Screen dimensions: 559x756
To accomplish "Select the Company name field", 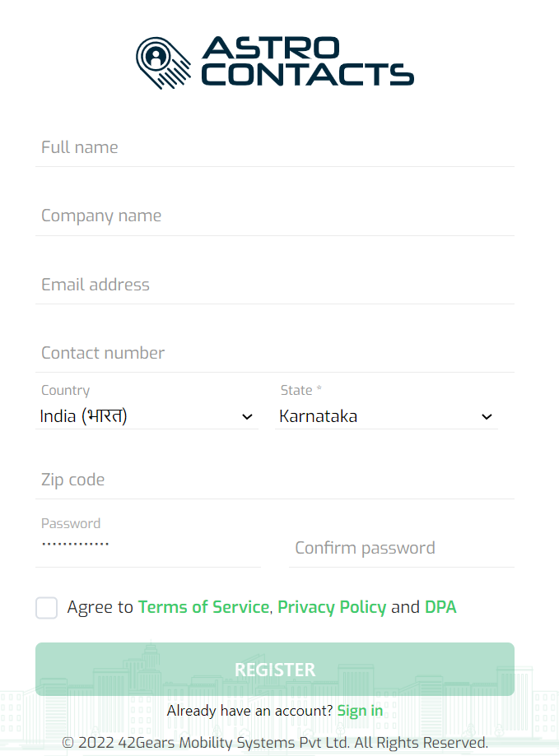I will pos(275,216).
